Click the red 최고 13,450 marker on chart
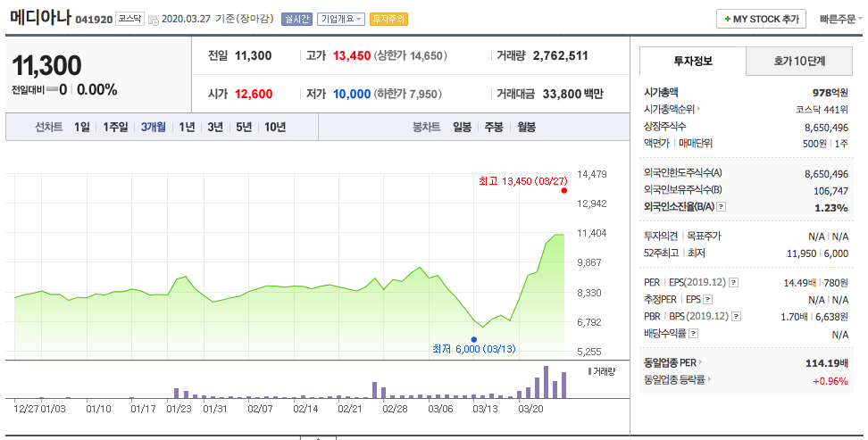Viewport: 868px width, 440px height. tap(564, 190)
